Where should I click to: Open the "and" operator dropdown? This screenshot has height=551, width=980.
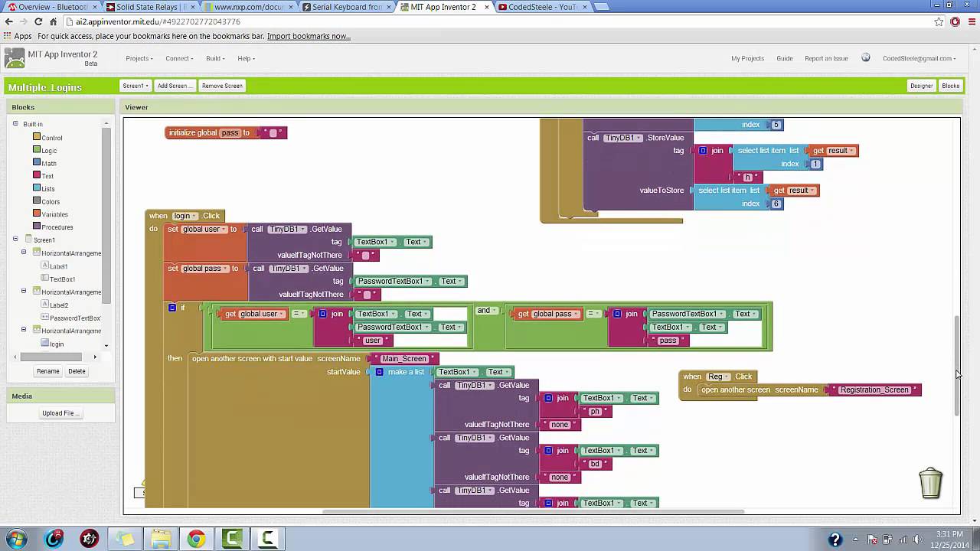tap(486, 311)
